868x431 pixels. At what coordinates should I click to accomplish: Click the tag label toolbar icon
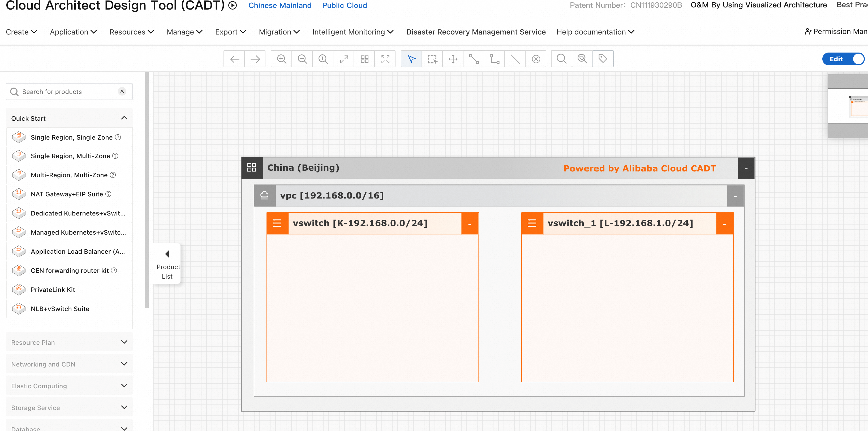click(603, 59)
